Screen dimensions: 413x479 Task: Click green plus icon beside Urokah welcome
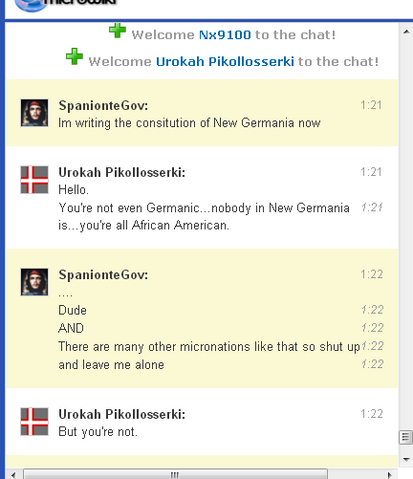coord(74,57)
